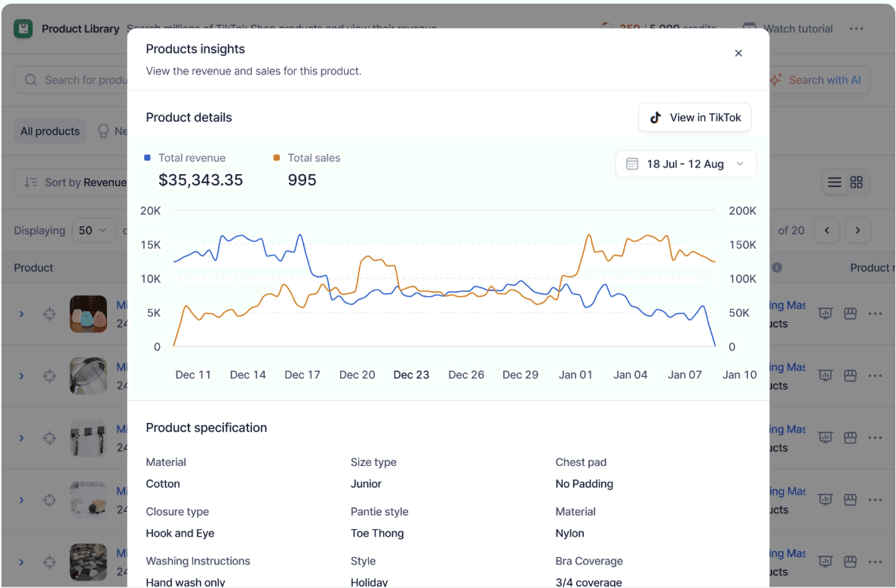Open the more options menu on the third row
896x588 pixels.
point(875,437)
